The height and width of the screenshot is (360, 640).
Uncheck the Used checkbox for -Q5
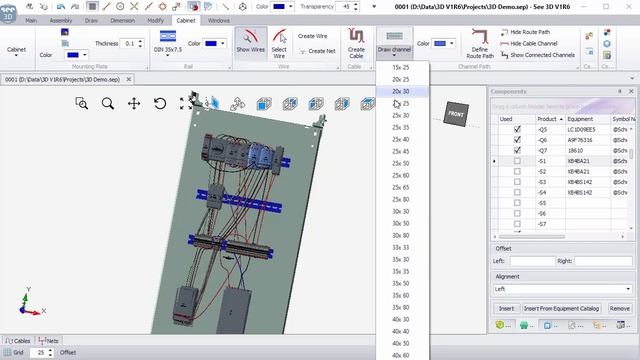[517, 129]
